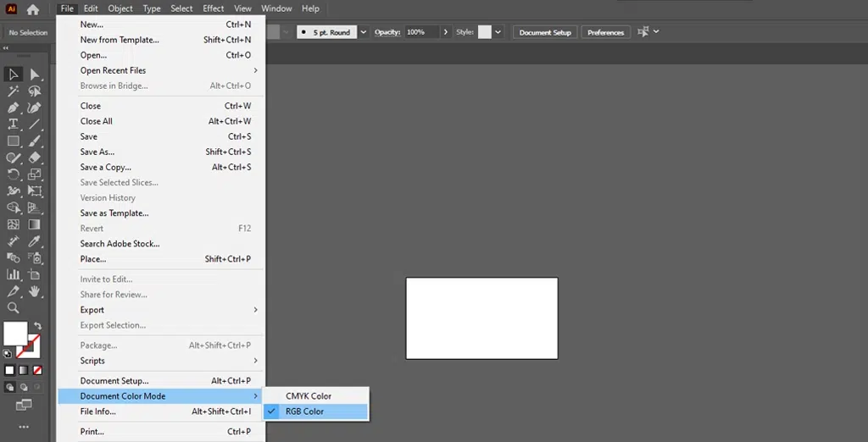Screen dimensions: 868x442
Task: Open the Export submenu
Action: tap(92, 310)
